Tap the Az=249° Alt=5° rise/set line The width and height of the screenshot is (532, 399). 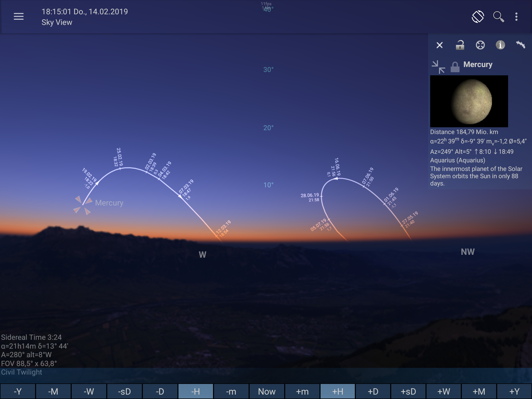pyautogui.click(x=472, y=151)
